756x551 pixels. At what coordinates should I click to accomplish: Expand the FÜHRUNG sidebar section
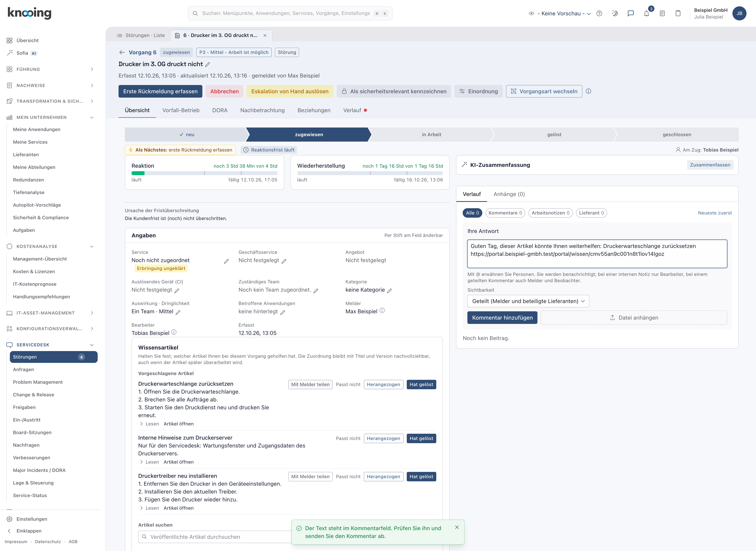point(50,69)
